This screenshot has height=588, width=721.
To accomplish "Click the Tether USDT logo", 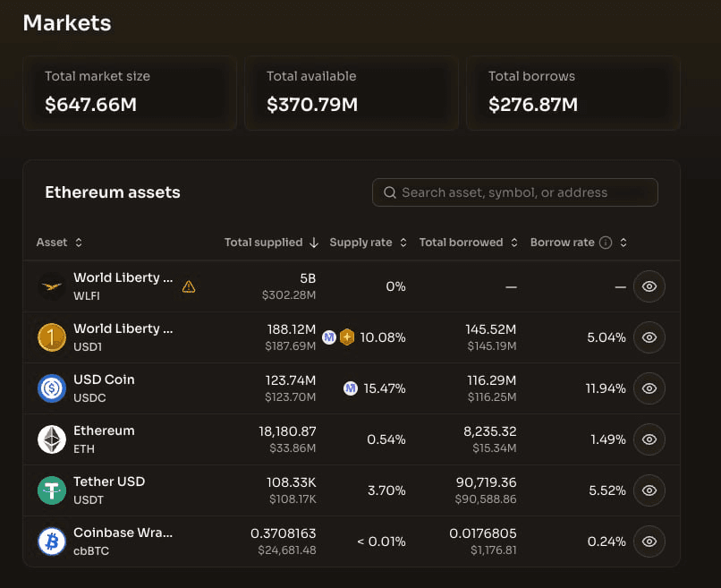I will (52, 490).
